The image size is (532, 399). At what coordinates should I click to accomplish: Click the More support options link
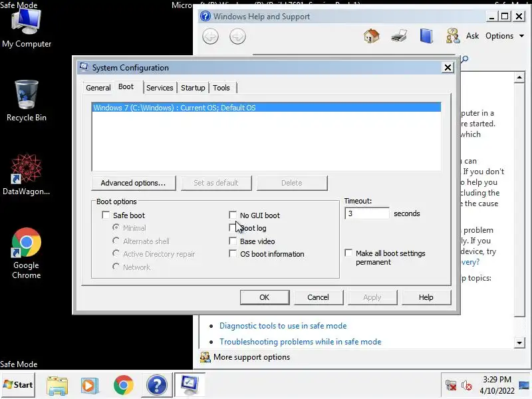(x=252, y=357)
